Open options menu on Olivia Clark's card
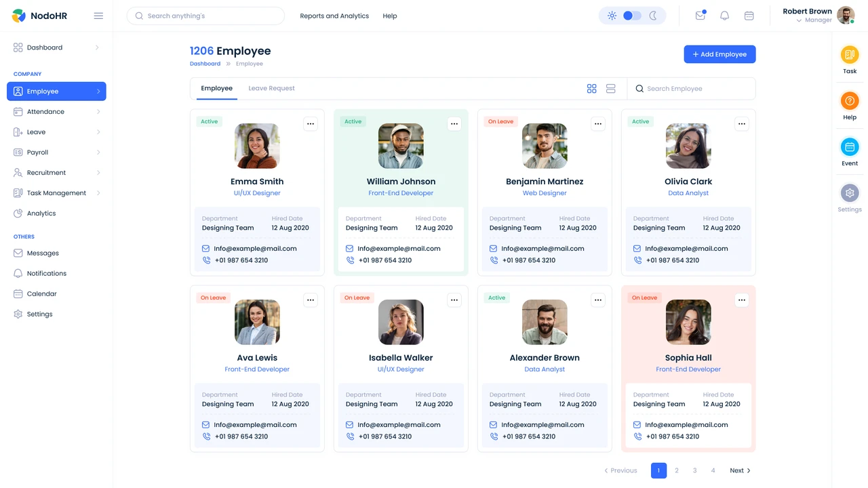 (x=742, y=123)
